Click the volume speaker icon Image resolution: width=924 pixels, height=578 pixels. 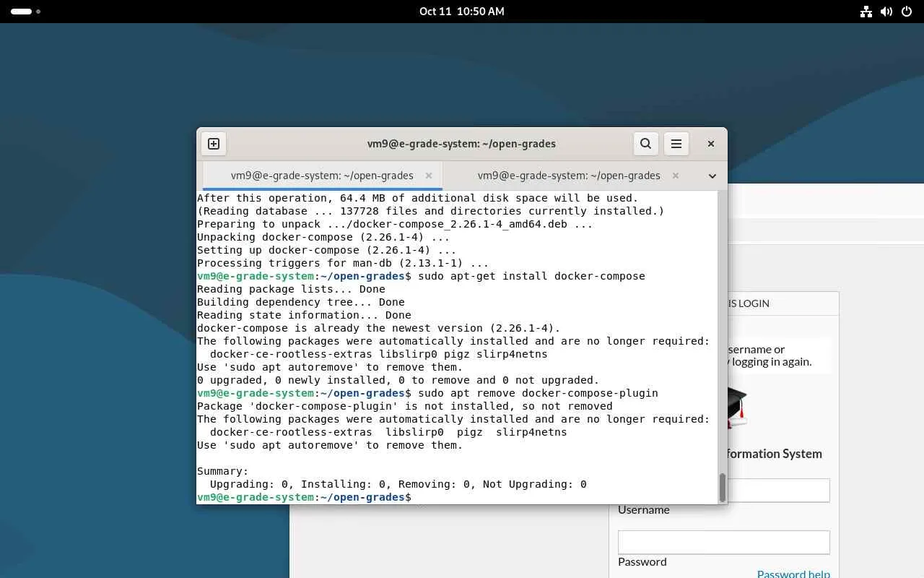tap(886, 12)
